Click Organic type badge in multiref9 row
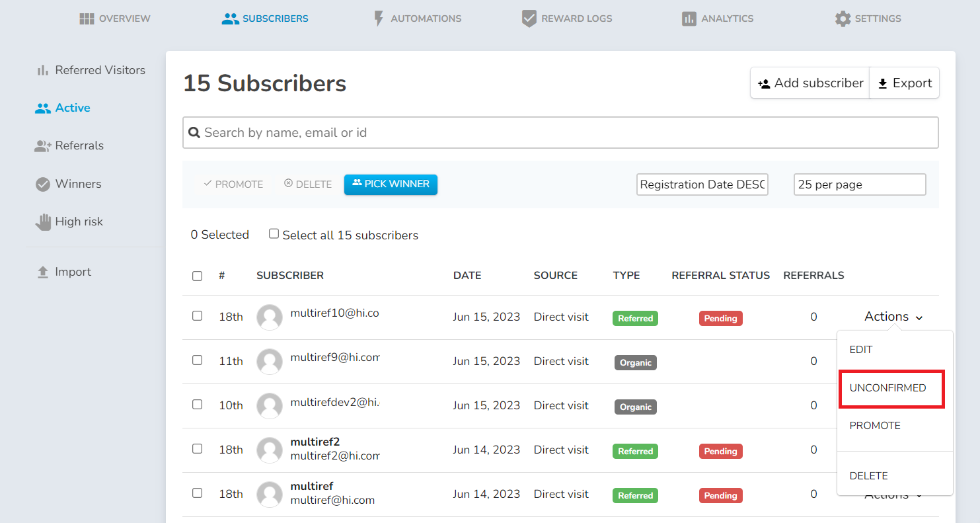The width and height of the screenshot is (980, 523). point(636,363)
